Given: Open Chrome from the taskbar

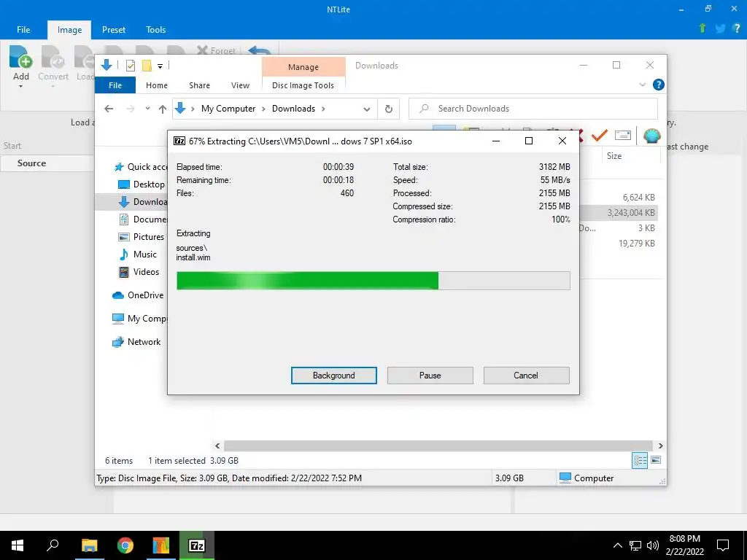Looking at the screenshot, I should (125, 545).
